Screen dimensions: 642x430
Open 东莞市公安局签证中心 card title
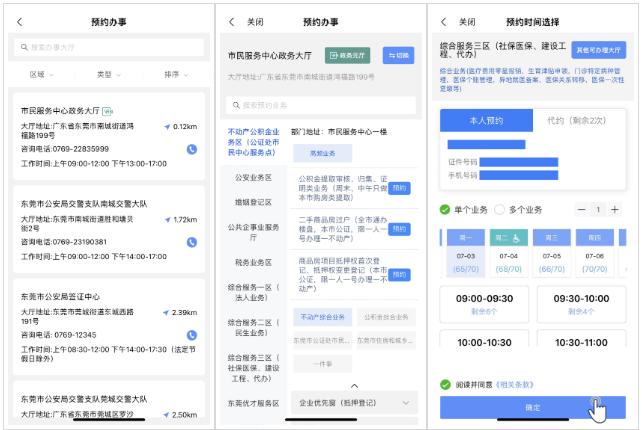60,296
